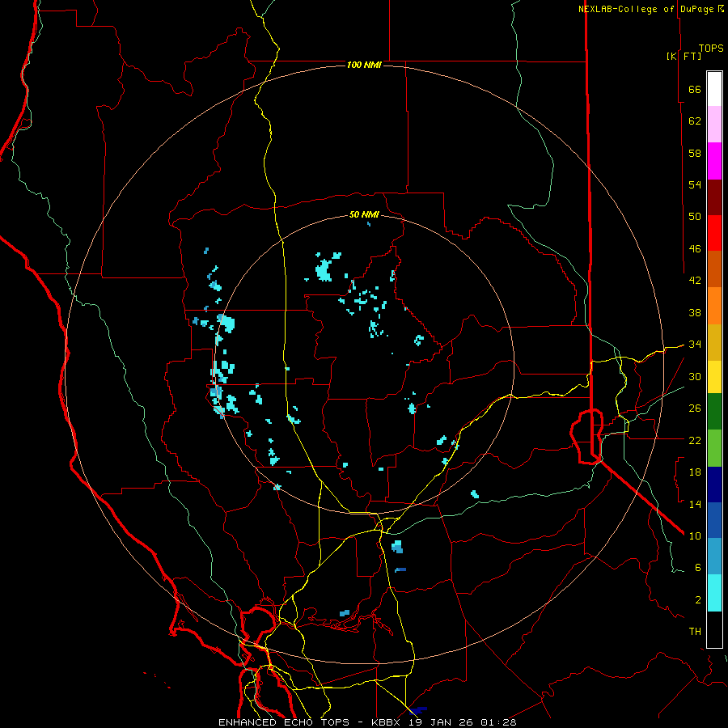The image size is (728, 728).
Task: Click the gold 34 kft legend swatch
Action: (x=714, y=342)
